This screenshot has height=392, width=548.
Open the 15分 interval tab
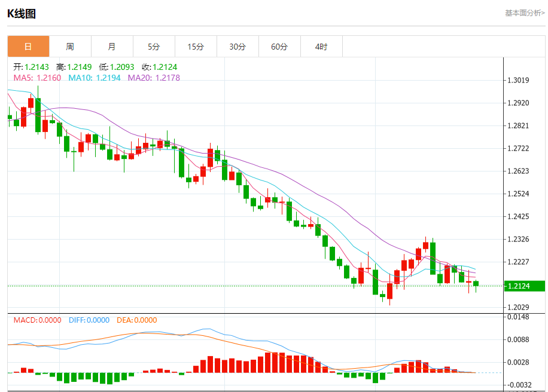pos(196,46)
